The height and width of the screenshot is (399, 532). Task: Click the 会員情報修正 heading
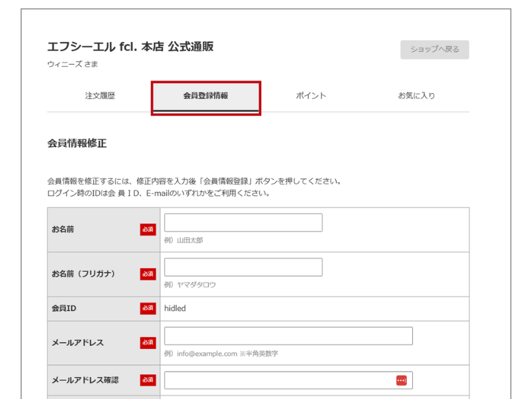[x=76, y=143]
